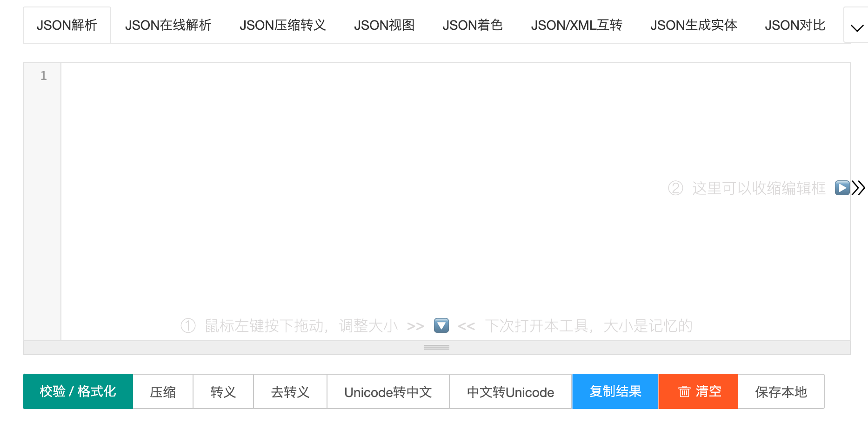
Task: Convert with Unicode转中文 button
Action: pyautogui.click(x=388, y=392)
